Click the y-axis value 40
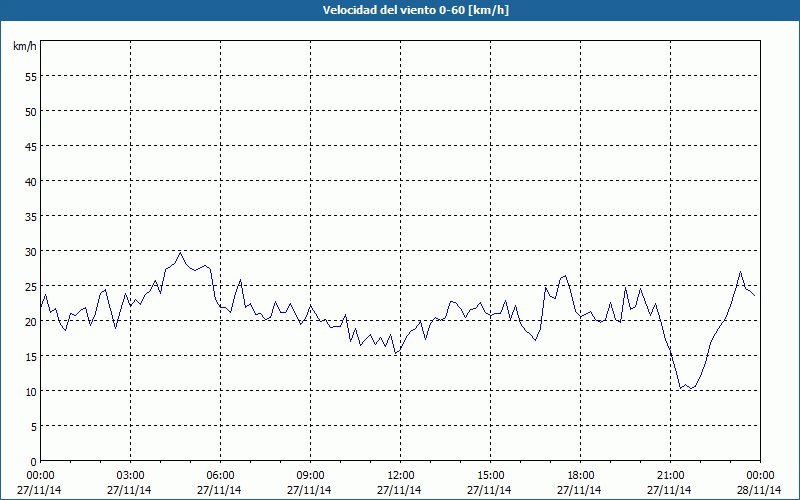The height and width of the screenshot is (500, 800). tap(31, 182)
